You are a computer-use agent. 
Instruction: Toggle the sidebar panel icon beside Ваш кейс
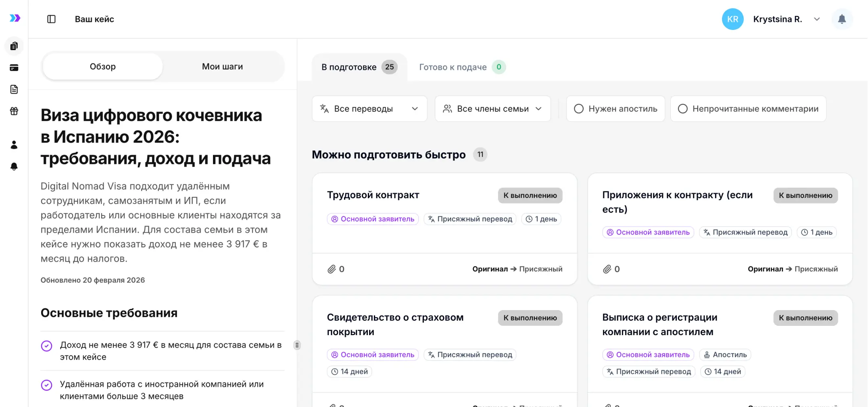coord(51,19)
